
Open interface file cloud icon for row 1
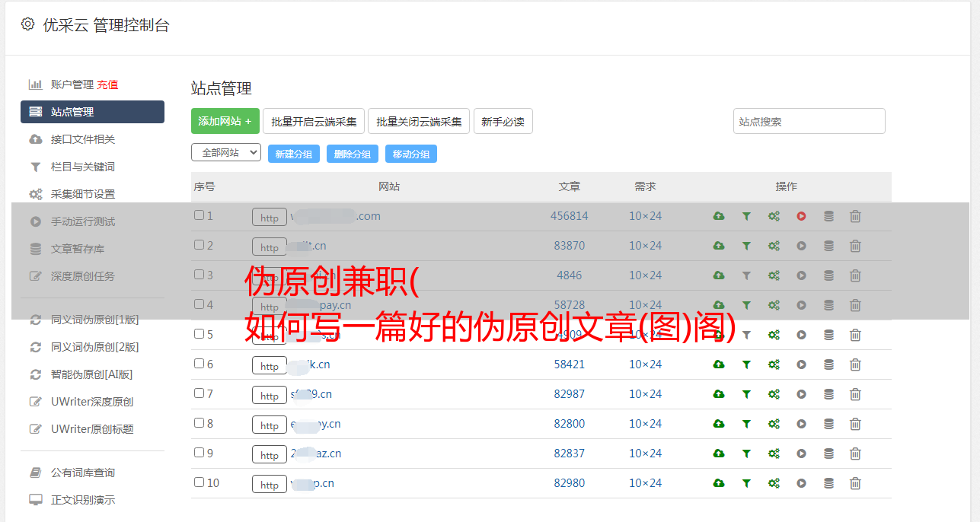pos(719,216)
